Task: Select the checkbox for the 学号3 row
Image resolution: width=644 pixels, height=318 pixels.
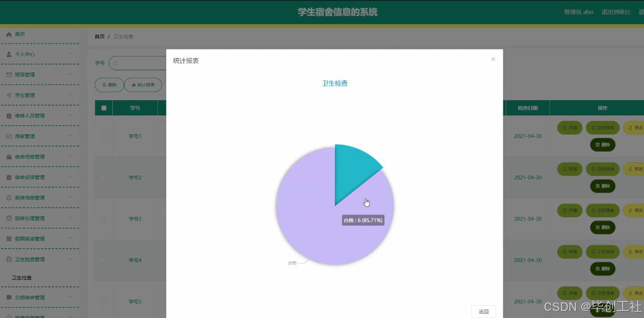Action: point(103,219)
